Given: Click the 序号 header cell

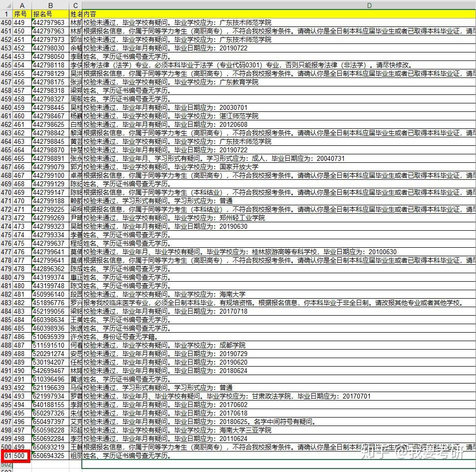Looking at the screenshot, I should coord(22,14).
